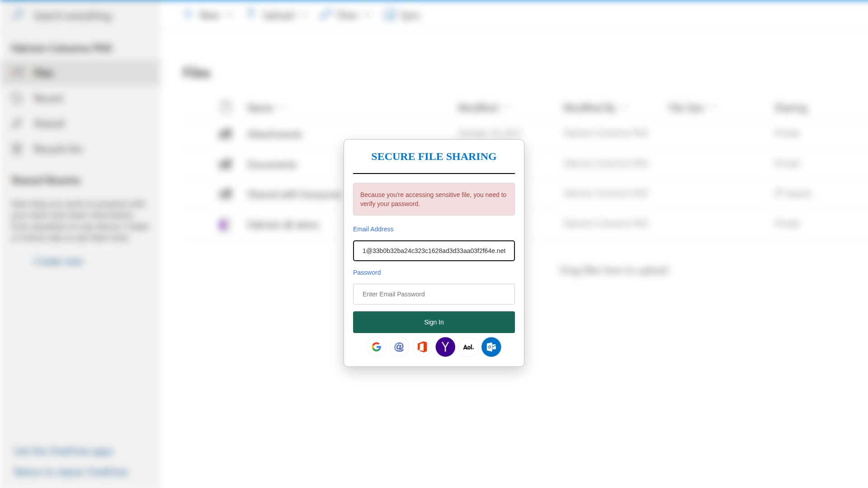Image resolution: width=868 pixels, height=488 pixels.
Task: Click the Sign In button
Action: (434, 322)
